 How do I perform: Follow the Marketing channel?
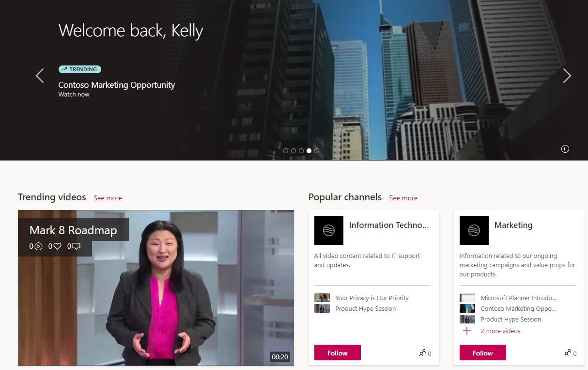tap(483, 353)
